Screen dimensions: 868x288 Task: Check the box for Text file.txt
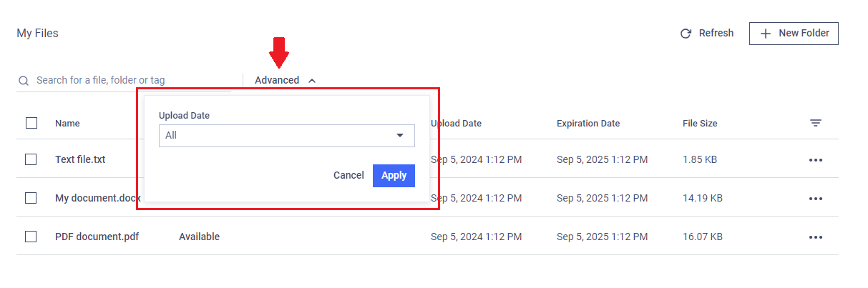(31, 159)
